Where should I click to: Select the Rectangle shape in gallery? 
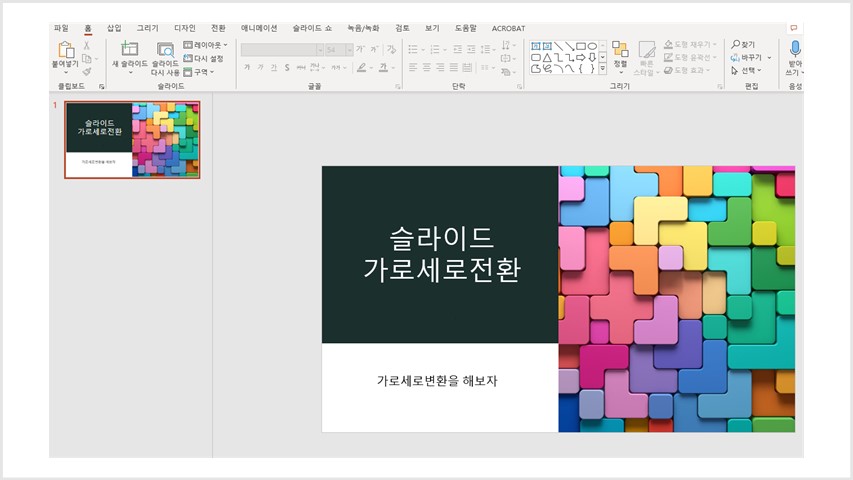[581, 46]
